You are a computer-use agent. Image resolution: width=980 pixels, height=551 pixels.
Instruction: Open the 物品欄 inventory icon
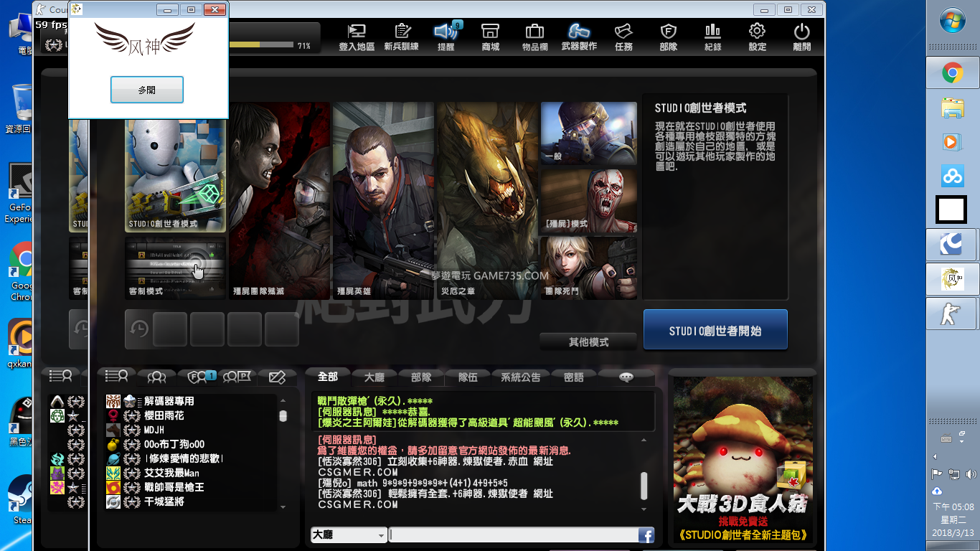[534, 37]
